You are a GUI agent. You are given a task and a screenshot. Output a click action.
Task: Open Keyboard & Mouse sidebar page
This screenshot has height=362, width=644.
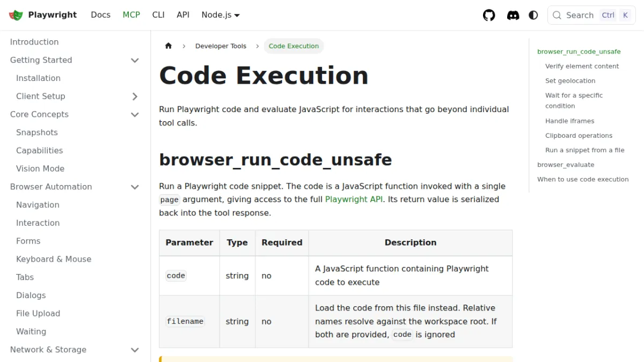point(54,260)
